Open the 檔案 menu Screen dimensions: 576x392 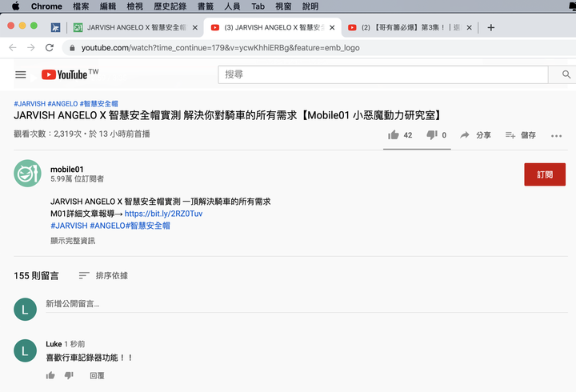[81, 6]
